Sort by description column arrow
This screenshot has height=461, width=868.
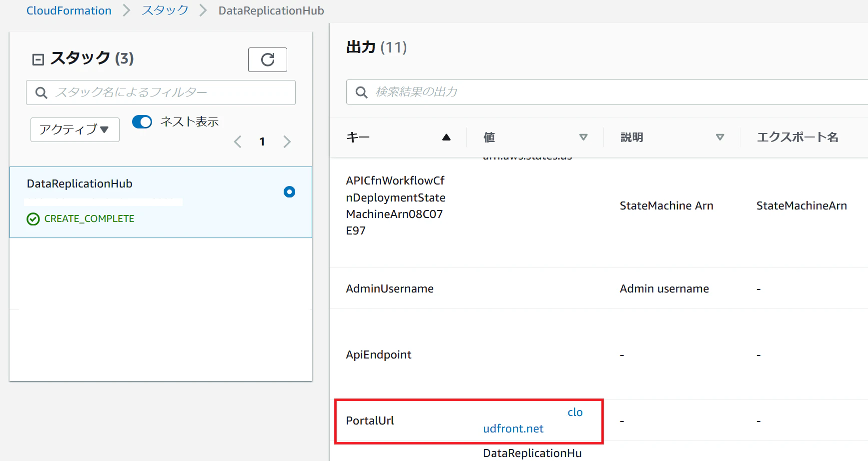coord(720,137)
